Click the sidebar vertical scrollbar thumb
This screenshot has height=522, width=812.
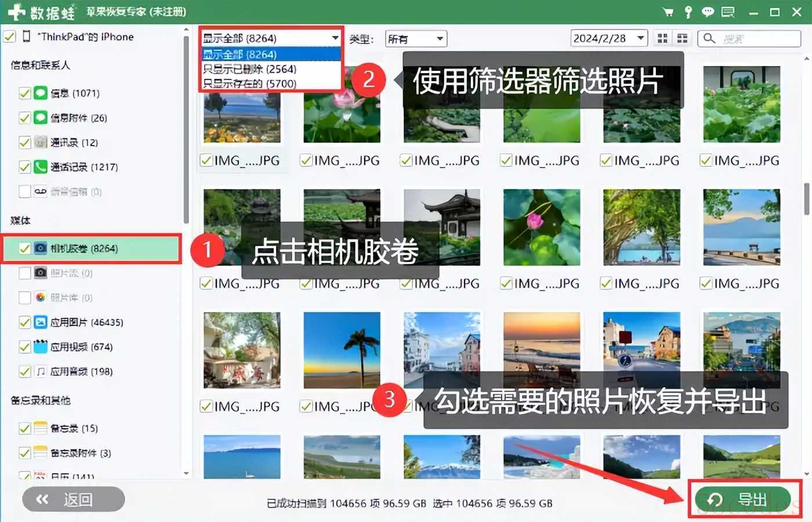[186, 129]
